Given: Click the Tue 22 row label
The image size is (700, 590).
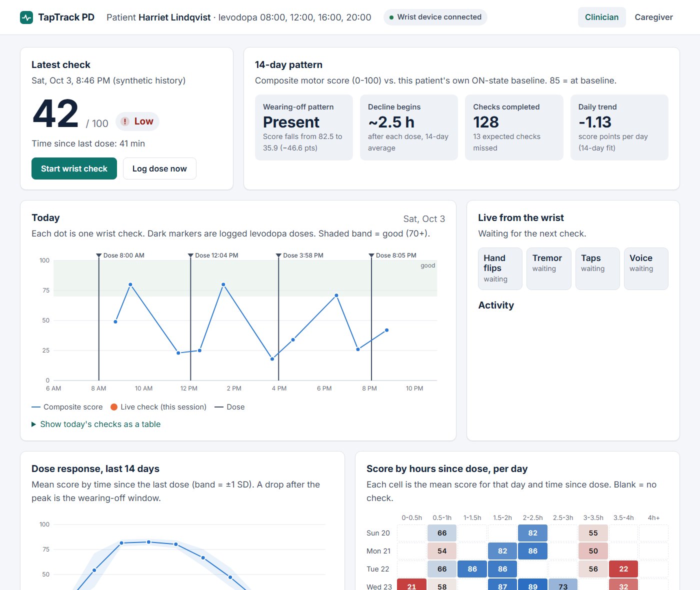Looking at the screenshot, I should coord(378,569).
